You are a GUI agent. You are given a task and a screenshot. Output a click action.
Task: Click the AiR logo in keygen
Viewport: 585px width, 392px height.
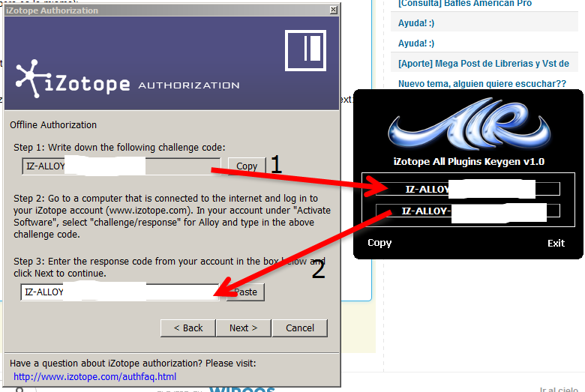click(469, 124)
